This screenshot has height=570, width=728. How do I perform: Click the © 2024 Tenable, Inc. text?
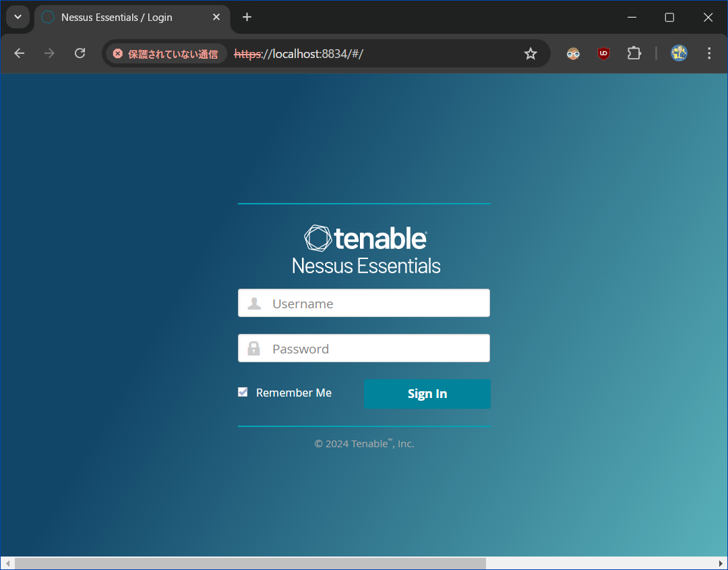364,444
